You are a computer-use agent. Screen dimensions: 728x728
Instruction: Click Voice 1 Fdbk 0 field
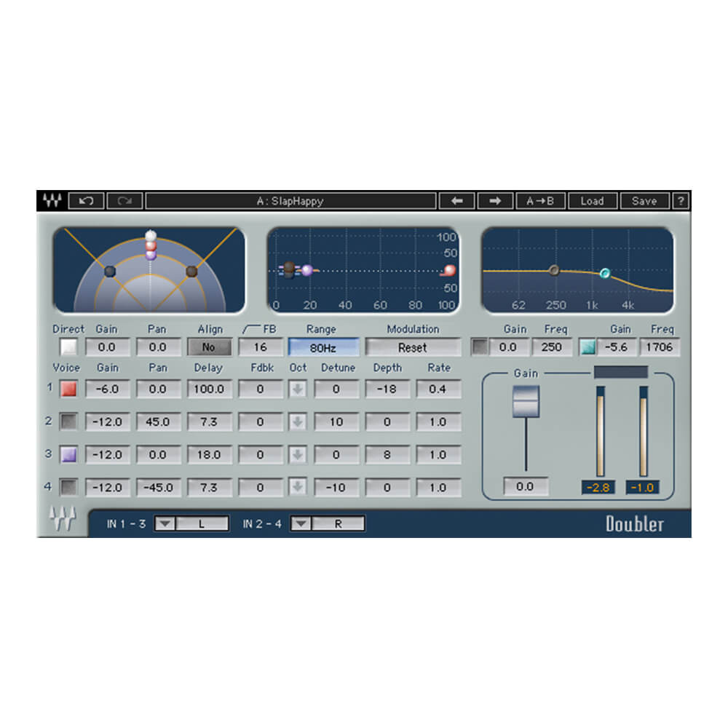click(261, 389)
